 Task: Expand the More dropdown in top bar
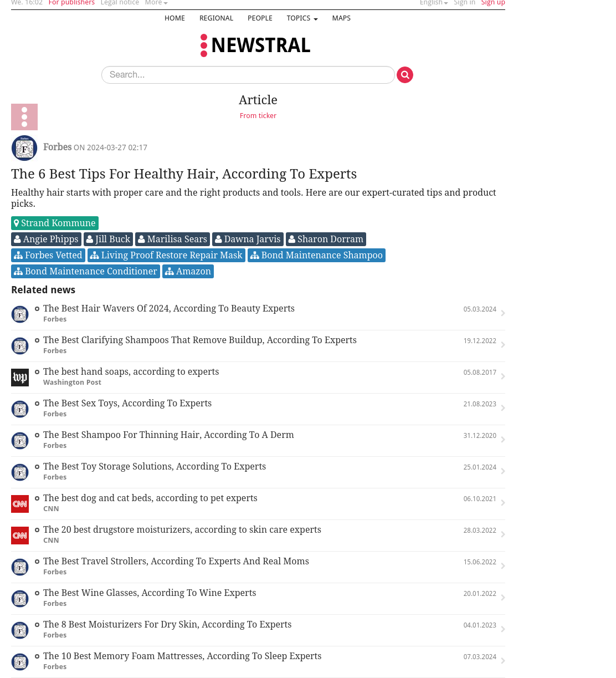(x=156, y=3)
